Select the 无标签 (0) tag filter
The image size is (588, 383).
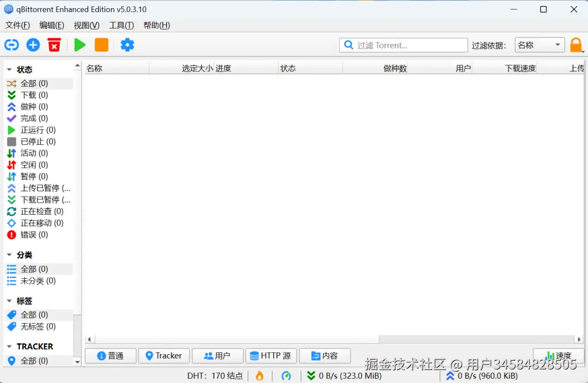click(x=39, y=326)
